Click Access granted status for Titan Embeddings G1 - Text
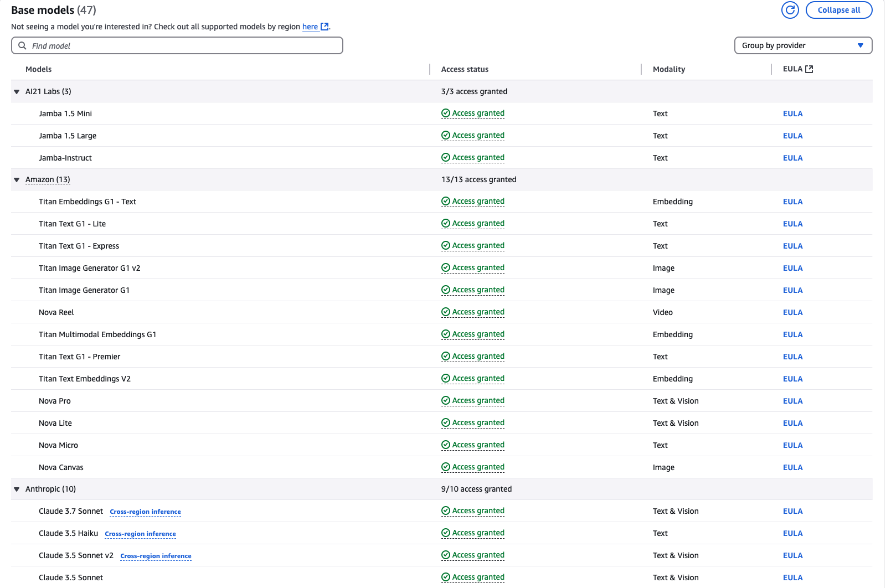Viewport: 891px width, 588px height. point(473,201)
